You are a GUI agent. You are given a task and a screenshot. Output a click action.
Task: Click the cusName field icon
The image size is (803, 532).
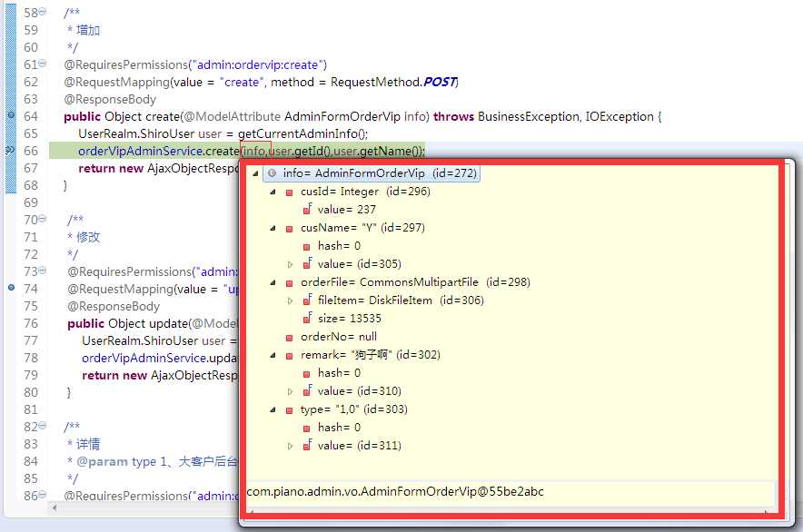click(290, 229)
